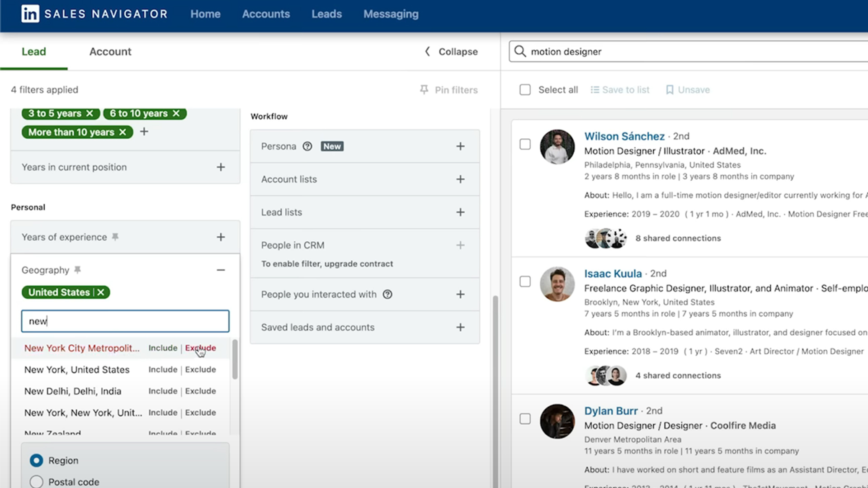Expand People you interacted with filter
The image size is (868, 488).
[460, 294]
